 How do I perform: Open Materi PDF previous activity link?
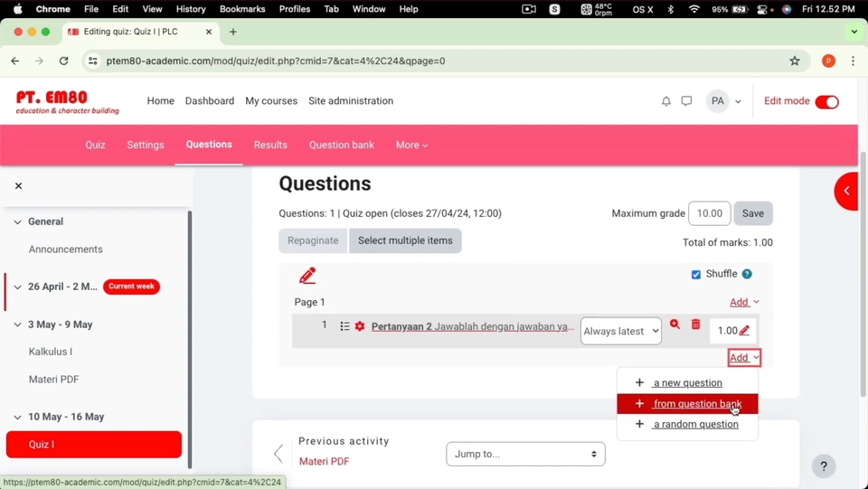(325, 461)
